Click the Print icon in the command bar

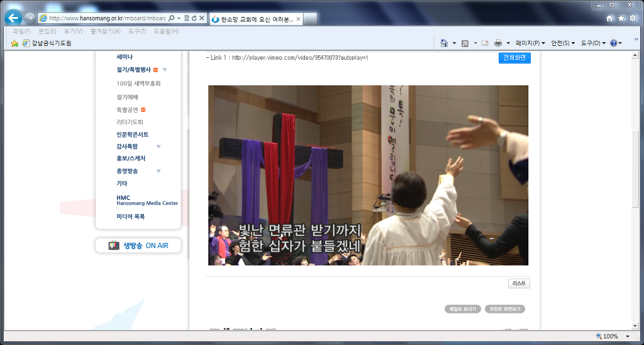[x=497, y=43]
